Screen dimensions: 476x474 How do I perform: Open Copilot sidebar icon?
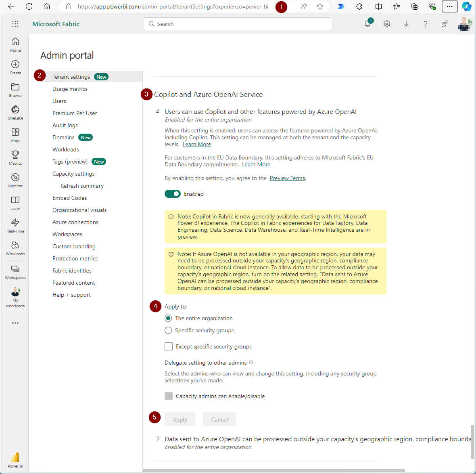pos(467,6)
